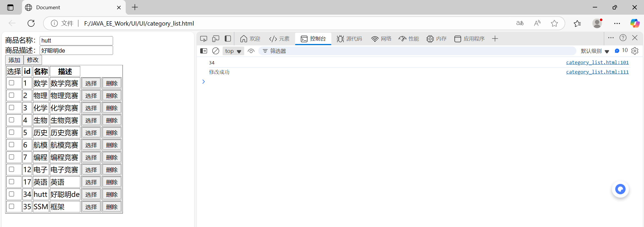The height and width of the screenshot is (227, 644).
Task: Check the checkbox for 英语 row
Action: [x=12, y=182]
